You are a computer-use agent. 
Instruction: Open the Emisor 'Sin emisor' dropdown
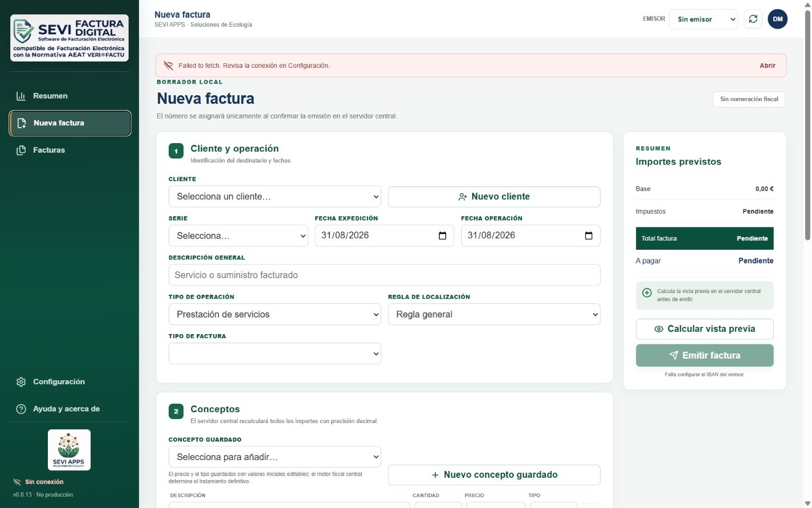click(704, 19)
